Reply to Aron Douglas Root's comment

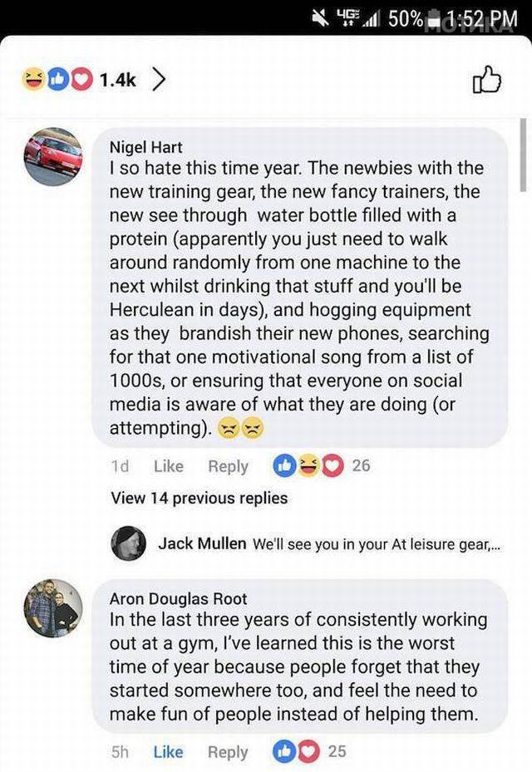(228, 751)
